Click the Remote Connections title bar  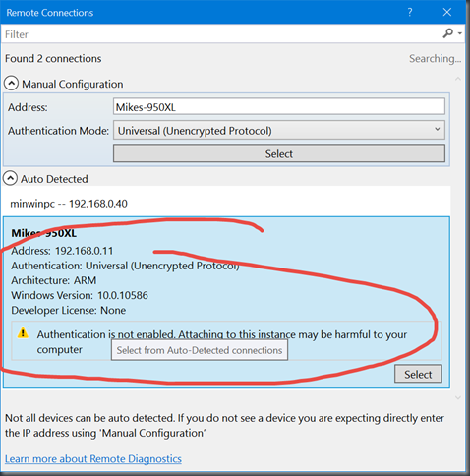(x=204, y=12)
